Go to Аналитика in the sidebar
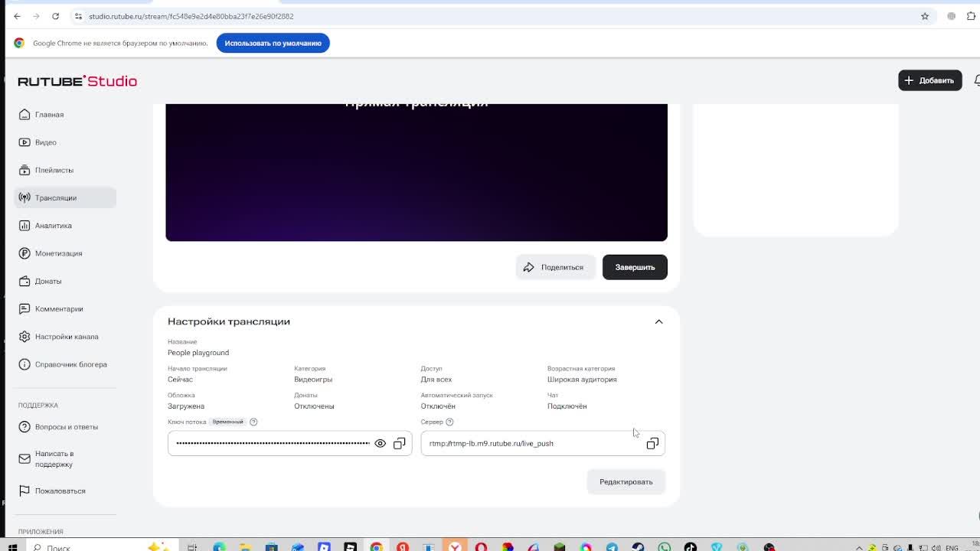 53,226
